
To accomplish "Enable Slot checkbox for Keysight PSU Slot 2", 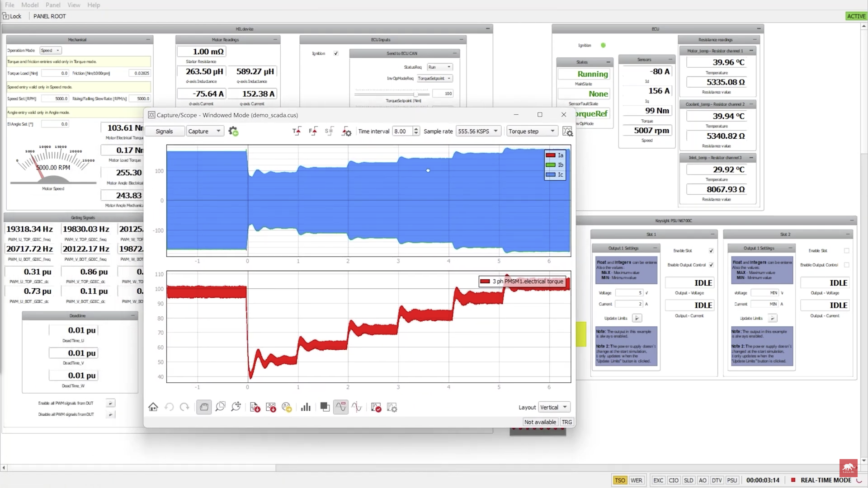I will point(846,250).
